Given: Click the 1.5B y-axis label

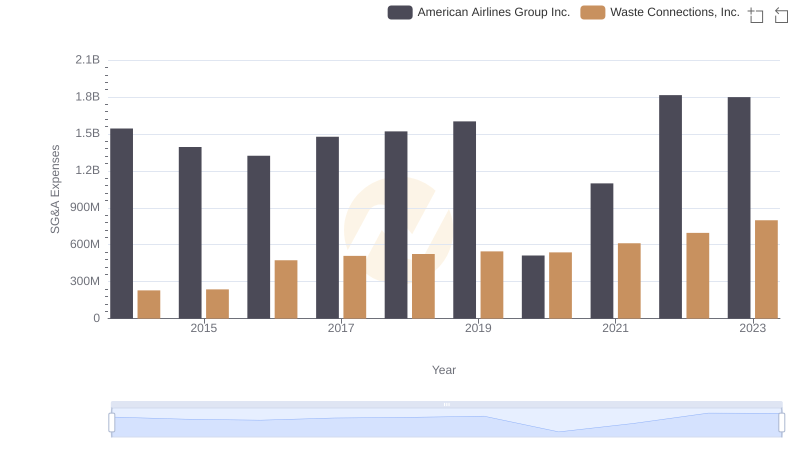Looking at the screenshot, I should pyautogui.click(x=88, y=134).
